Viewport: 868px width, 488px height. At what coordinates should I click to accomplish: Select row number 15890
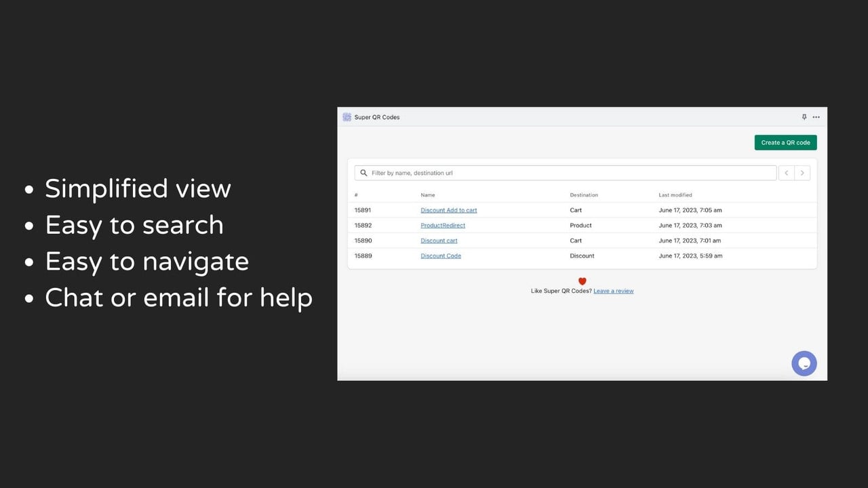(x=363, y=241)
